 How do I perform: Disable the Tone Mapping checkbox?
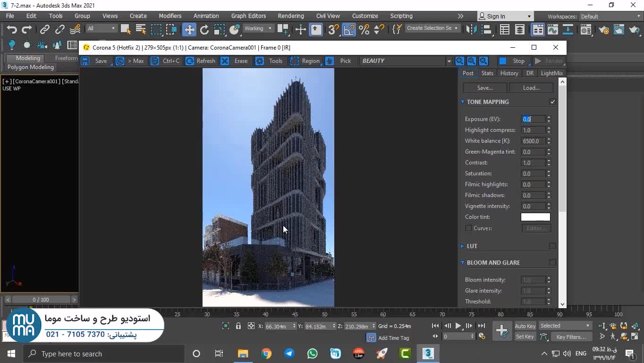tap(552, 102)
